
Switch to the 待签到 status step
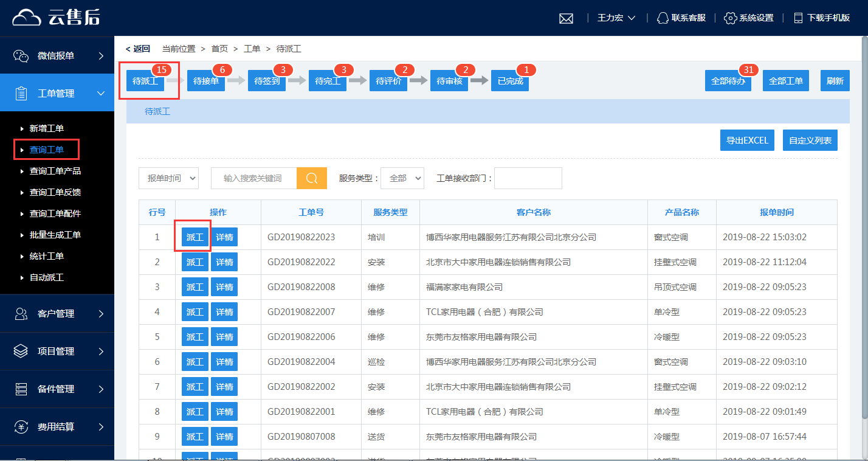click(267, 81)
